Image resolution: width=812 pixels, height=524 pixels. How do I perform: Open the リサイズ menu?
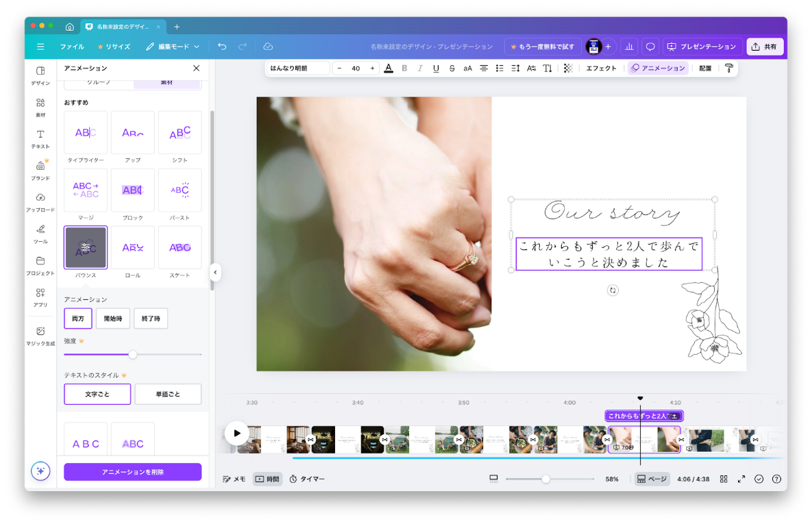[x=114, y=47]
